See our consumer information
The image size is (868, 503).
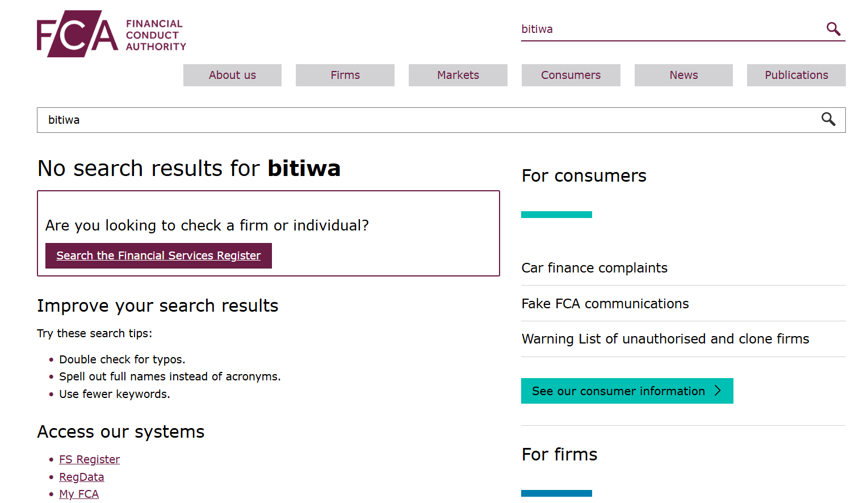click(x=627, y=391)
